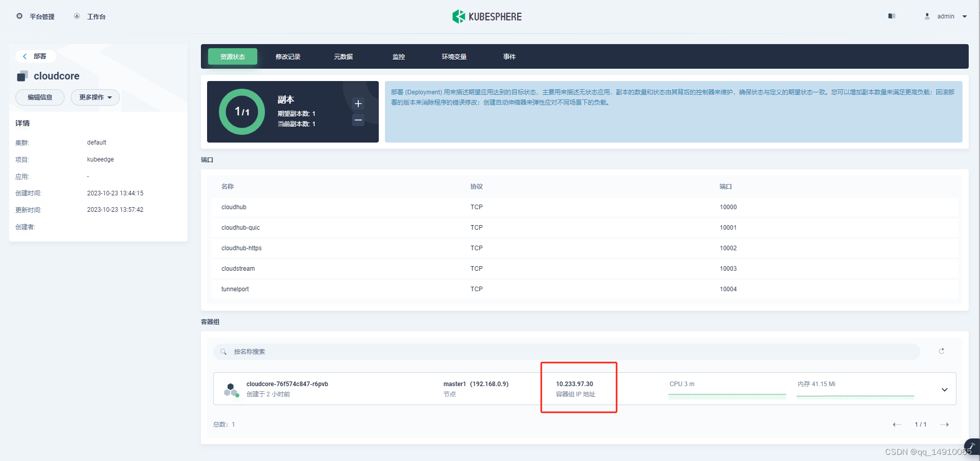Expand the cloudcore pod row chevron
The height and width of the screenshot is (461, 980).
[945, 390]
